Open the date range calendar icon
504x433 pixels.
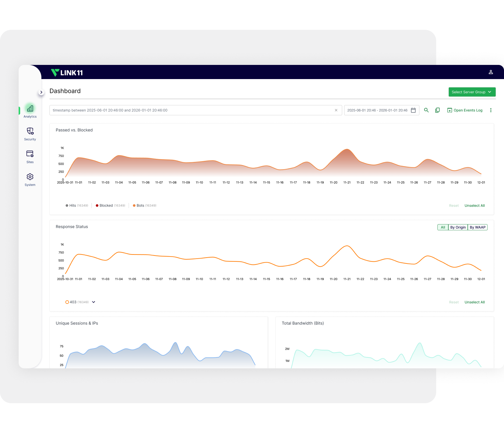pyautogui.click(x=413, y=110)
